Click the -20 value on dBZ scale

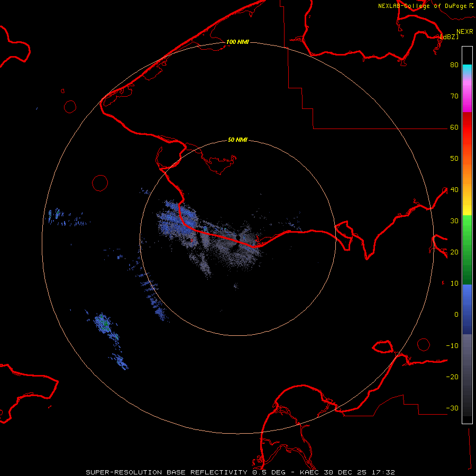pos(452,377)
